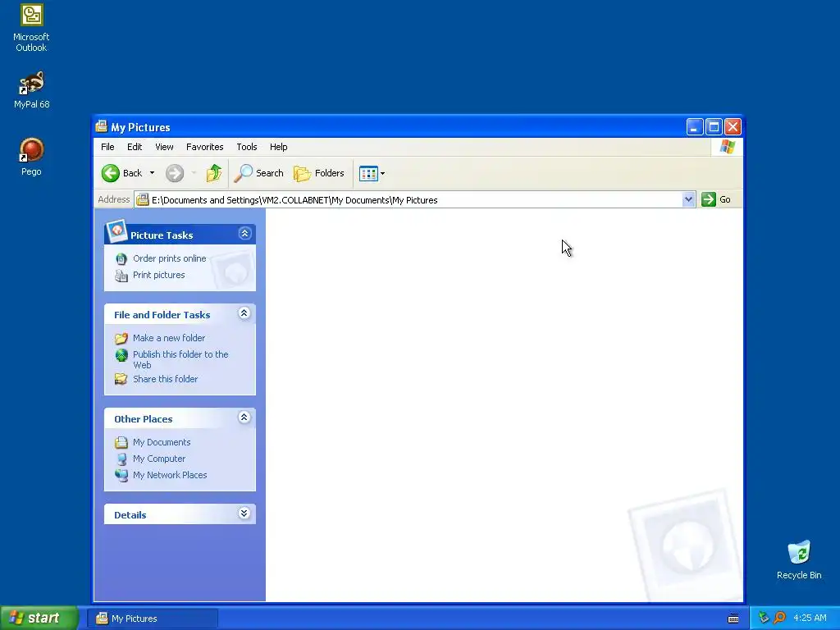Go to My Documents link

click(x=162, y=442)
